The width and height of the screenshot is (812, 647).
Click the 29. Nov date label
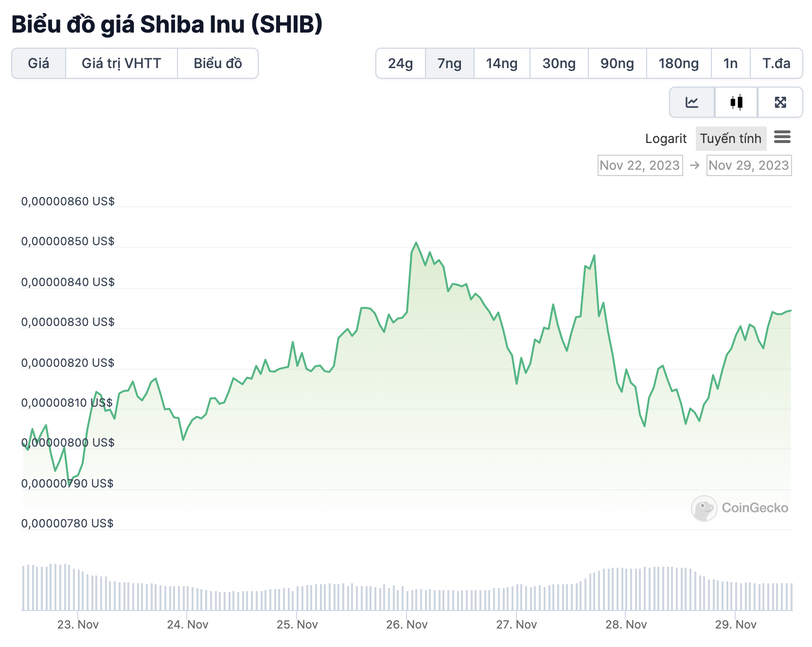point(736,625)
